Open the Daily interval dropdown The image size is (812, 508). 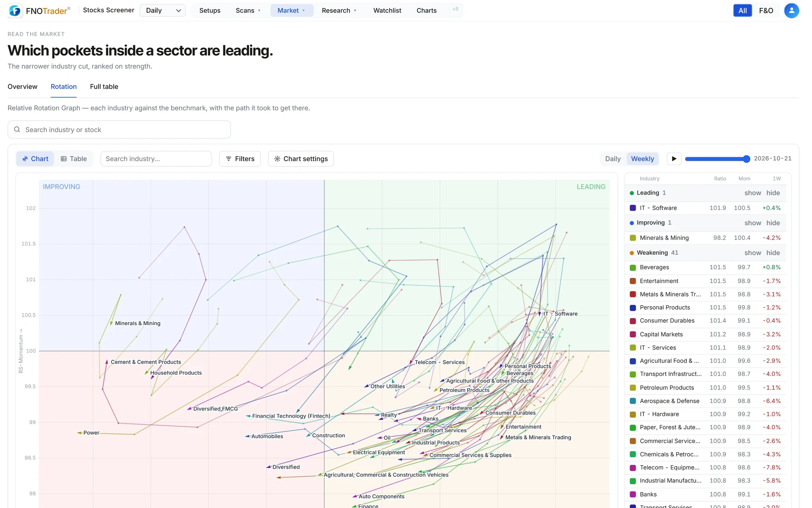point(163,11)
